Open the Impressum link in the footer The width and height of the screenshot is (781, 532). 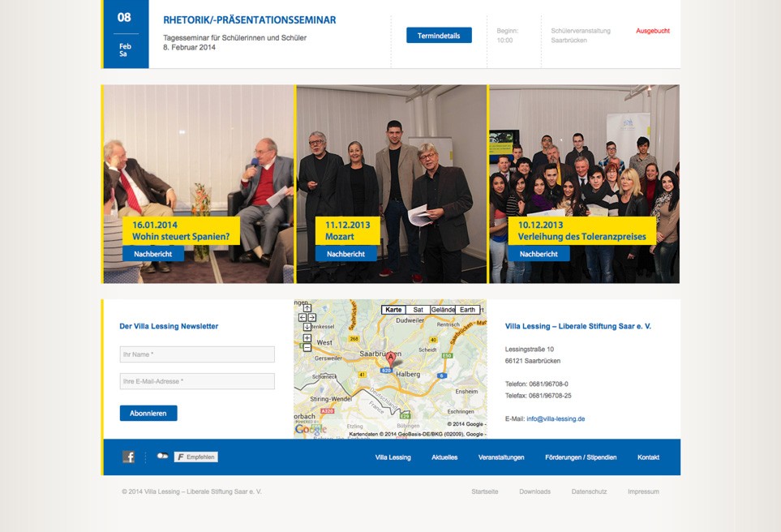[x=643, y=491]
